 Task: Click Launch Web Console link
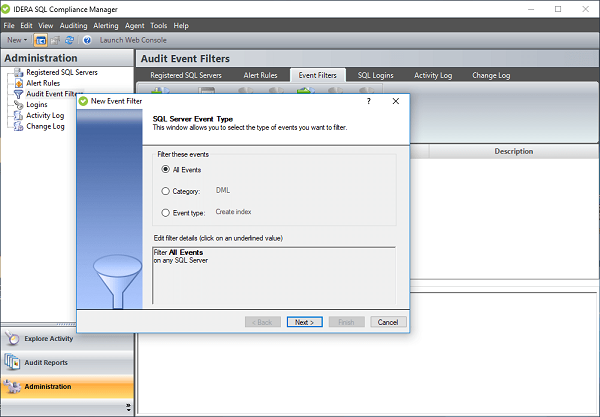133,40
